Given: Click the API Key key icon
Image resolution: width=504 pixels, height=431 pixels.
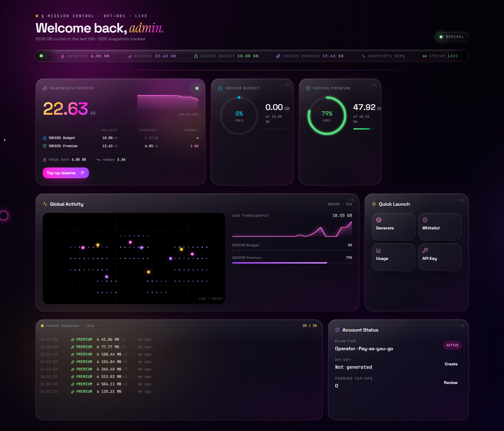Looking at the screenshot, I should click(x=425, y=250).
